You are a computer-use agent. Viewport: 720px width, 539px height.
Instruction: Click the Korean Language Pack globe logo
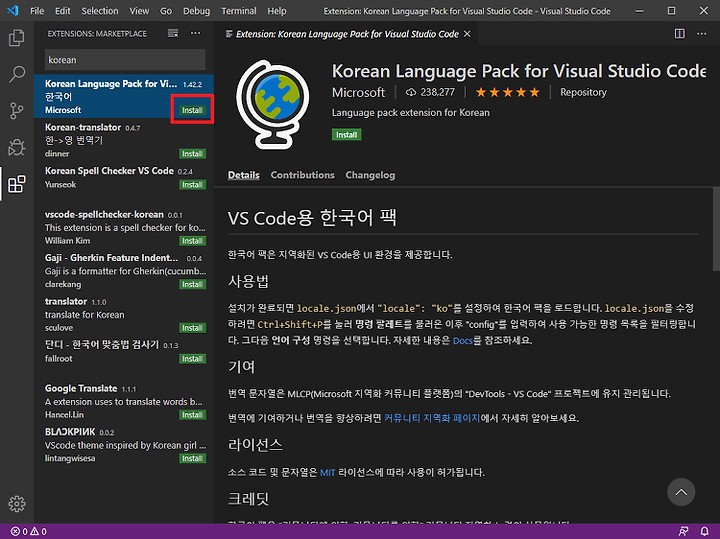pos(272,104)
